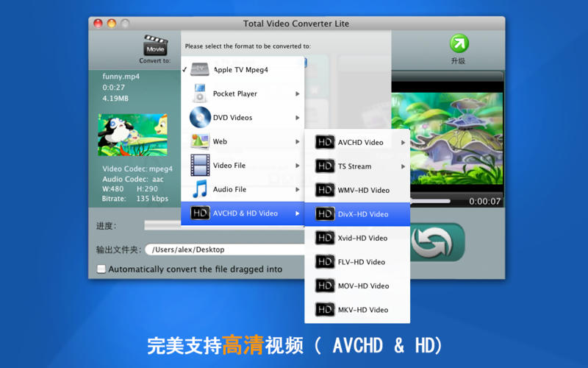Click the green upgrade arrow icon
The image size is (588, 368).
click(x=459, y=43)
